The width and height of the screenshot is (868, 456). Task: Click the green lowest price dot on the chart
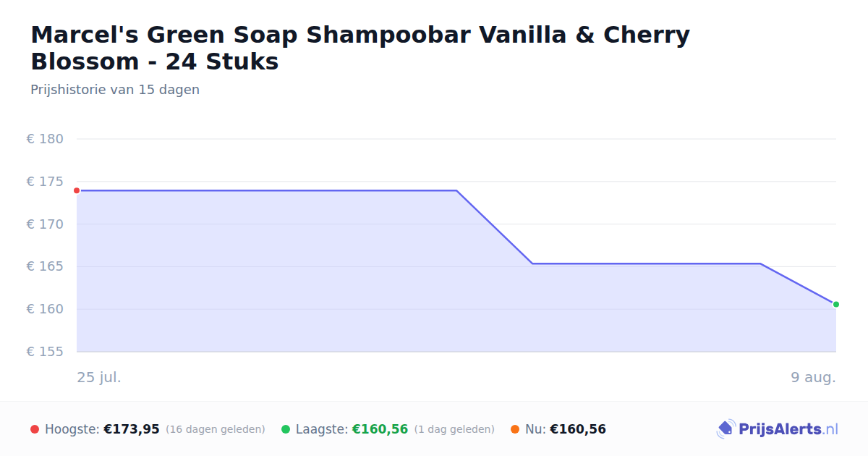point(836,304)
